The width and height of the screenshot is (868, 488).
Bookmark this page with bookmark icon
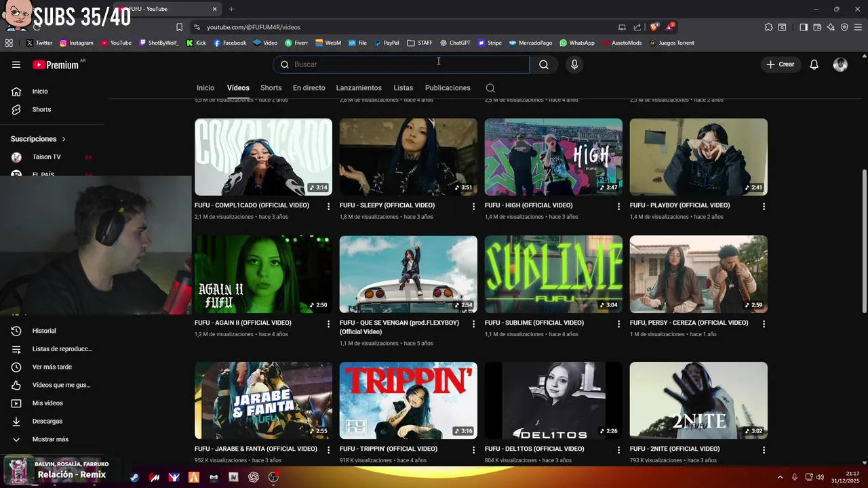click(x=179, y=27)
